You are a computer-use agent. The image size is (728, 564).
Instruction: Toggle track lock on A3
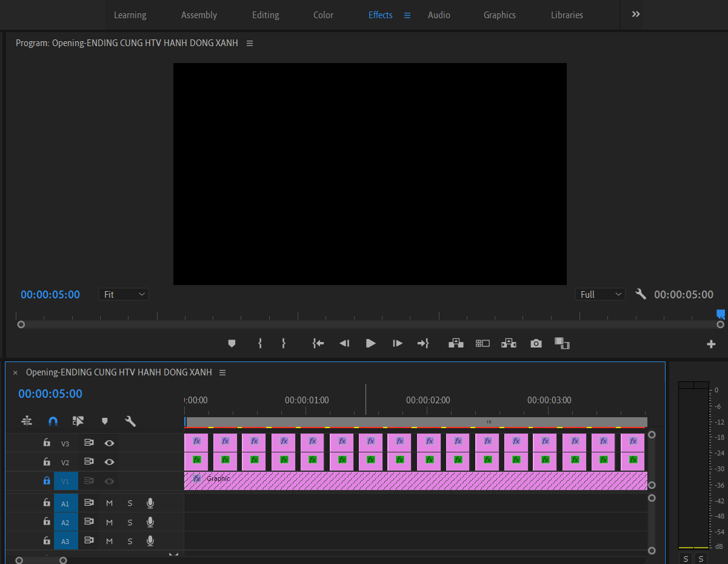click(x=47, y=540)
